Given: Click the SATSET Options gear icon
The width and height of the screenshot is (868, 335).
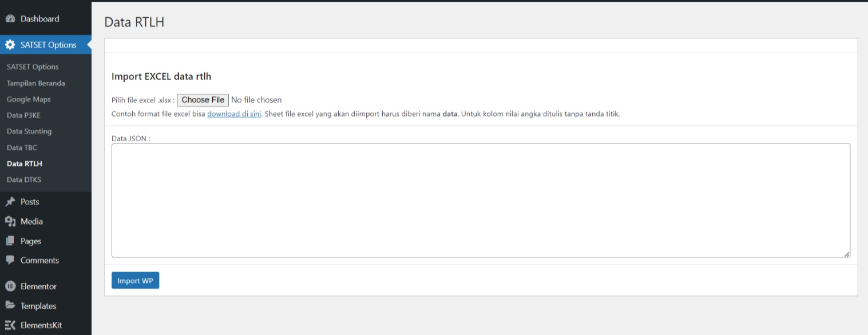Looking at the screenshot, I should 10,45.
